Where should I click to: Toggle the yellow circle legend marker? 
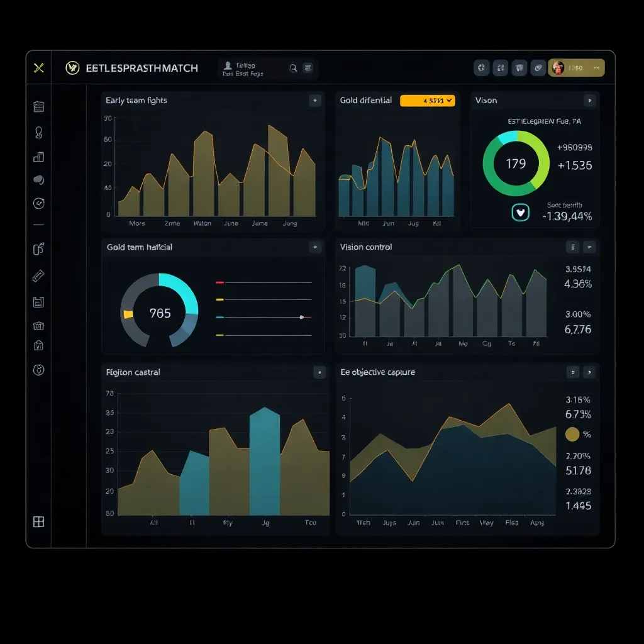coord(572,434)
